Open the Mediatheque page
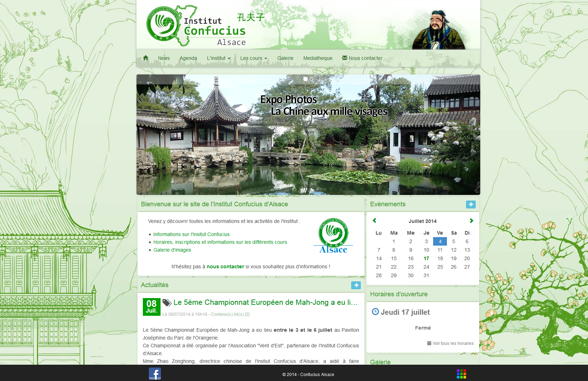This screenshot has width=588, height=381. pyautogui.click(x=318, y=58)
